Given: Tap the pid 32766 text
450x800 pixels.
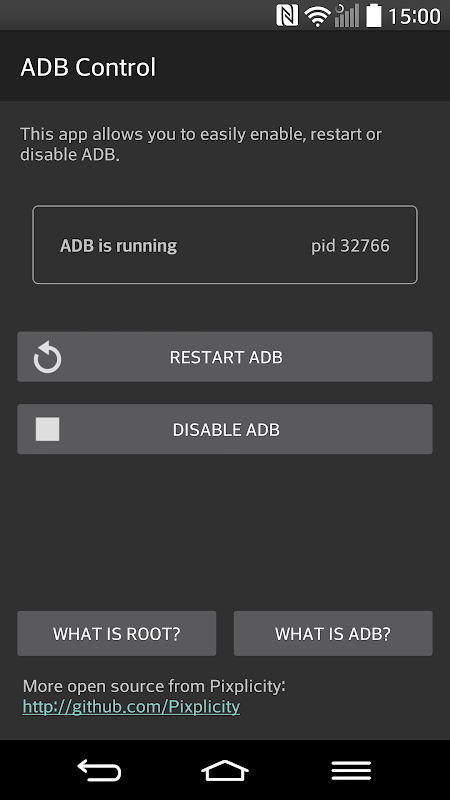Looking at the screenshot, I should pos(350,246).
